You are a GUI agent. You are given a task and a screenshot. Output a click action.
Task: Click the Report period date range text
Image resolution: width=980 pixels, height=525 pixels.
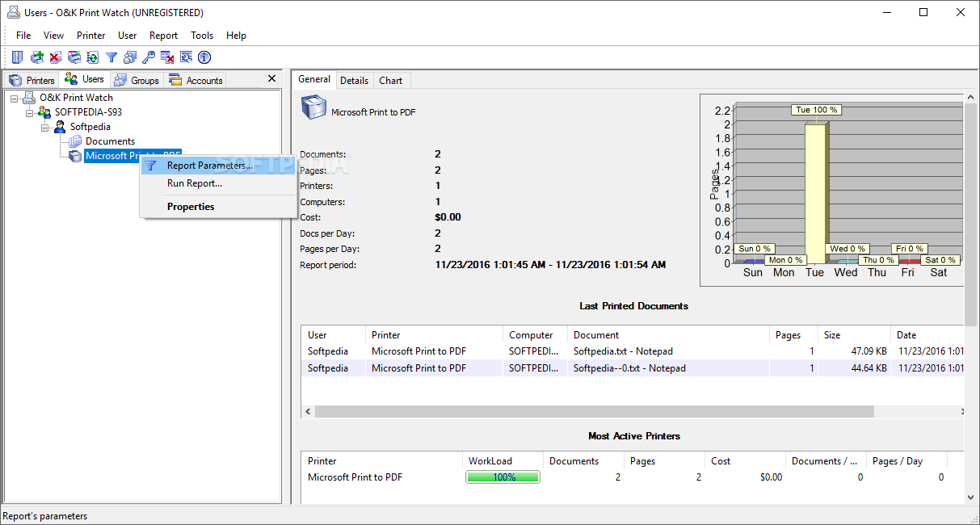pos(550,265)
